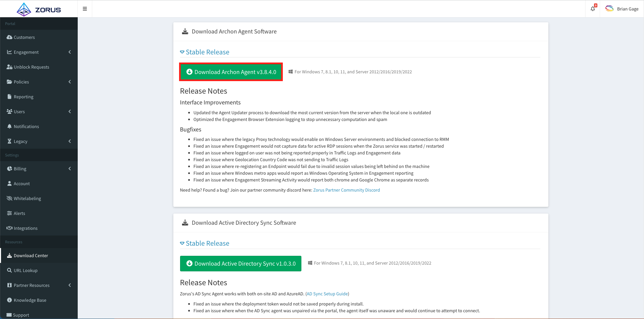This screenshot has height=319, width=644.
Task: Click the notification bell icon
Action: tap(593, 9)
